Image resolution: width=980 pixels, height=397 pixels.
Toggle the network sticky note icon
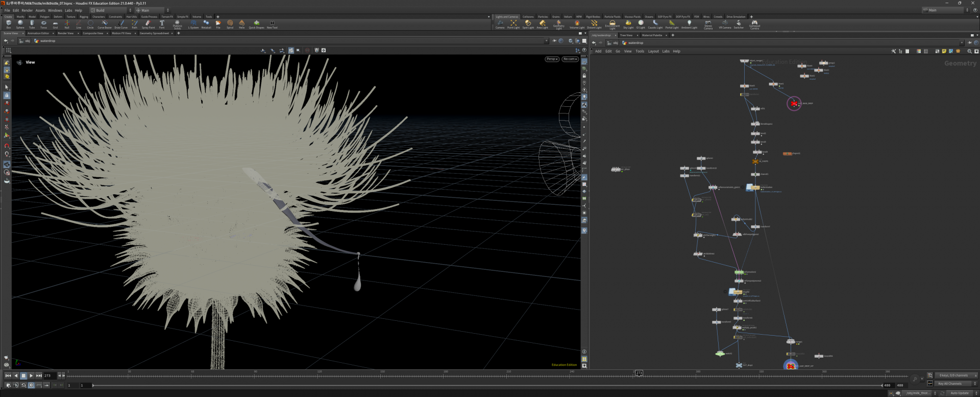(944, 51)
